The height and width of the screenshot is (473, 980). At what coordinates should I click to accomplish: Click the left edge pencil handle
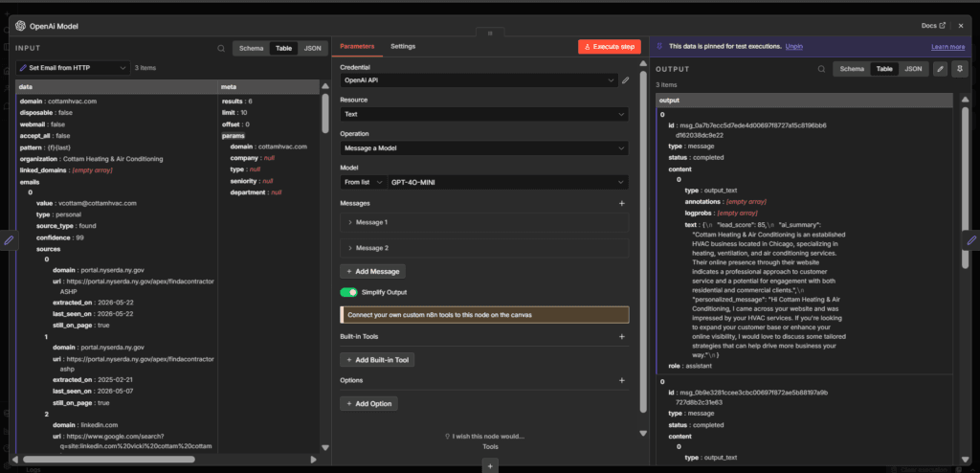[x=9, y=239]
